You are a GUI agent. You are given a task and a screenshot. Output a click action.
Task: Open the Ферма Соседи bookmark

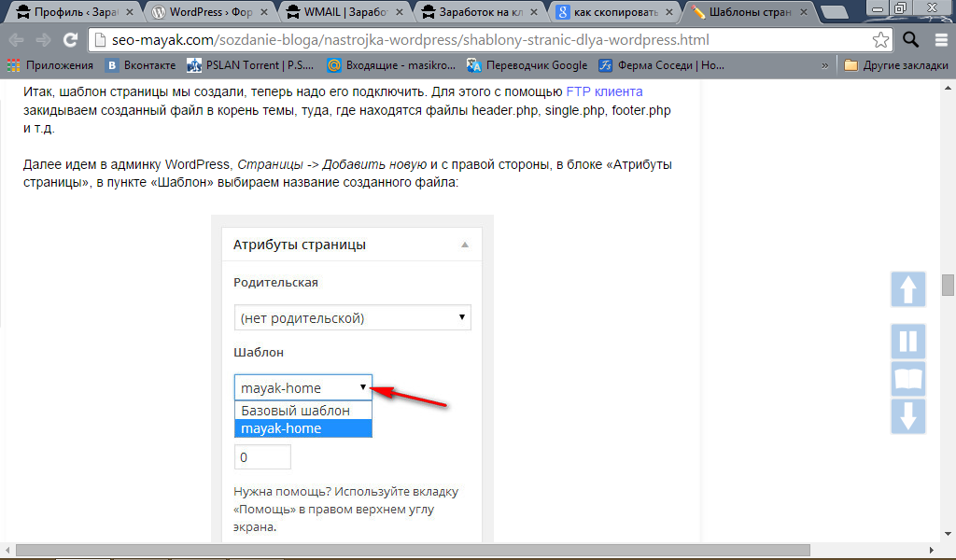tap(662, 65)
